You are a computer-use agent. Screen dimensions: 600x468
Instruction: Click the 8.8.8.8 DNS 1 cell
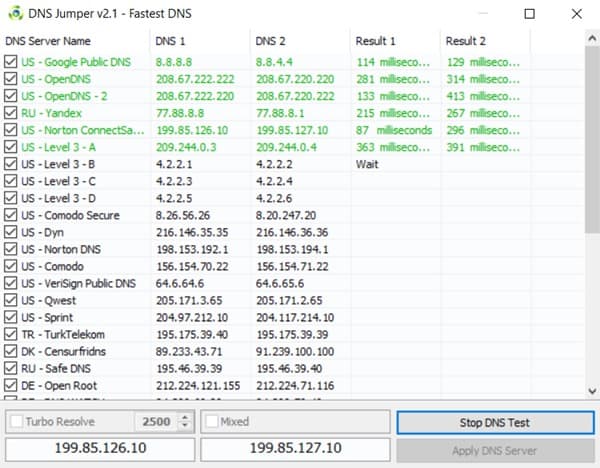pyautogui.click(x=174, y=62)
